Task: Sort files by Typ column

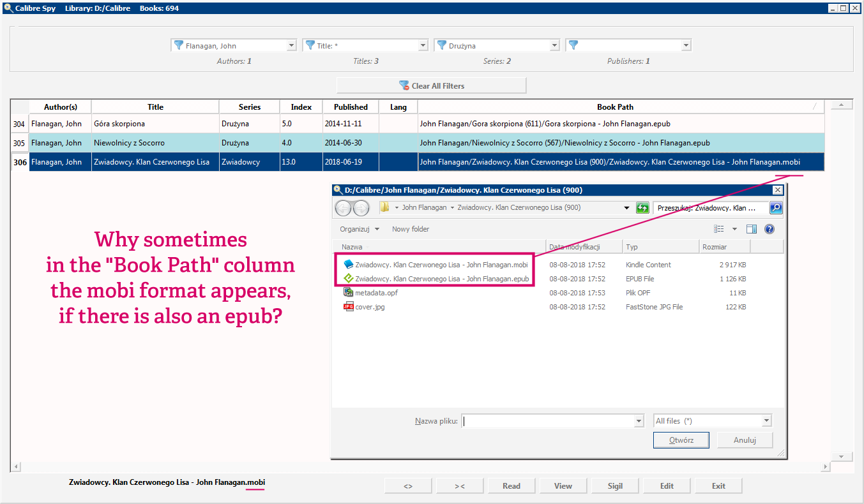Action: (661, 247)
